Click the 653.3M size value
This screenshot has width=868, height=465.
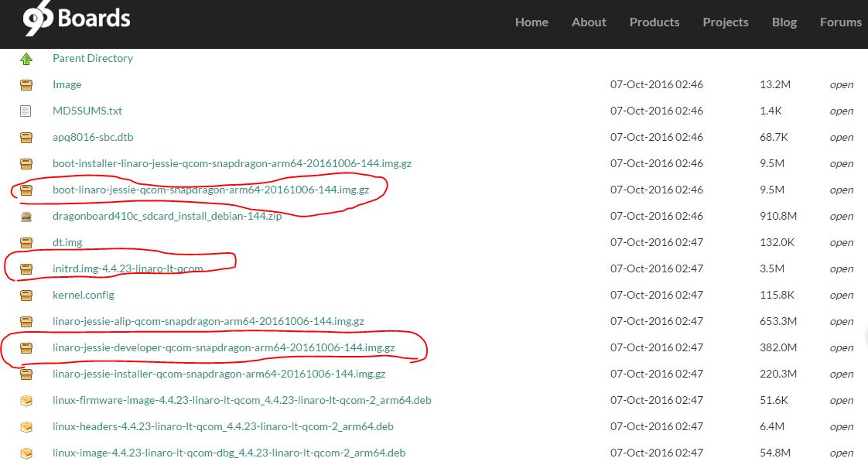tap(777, 321)
